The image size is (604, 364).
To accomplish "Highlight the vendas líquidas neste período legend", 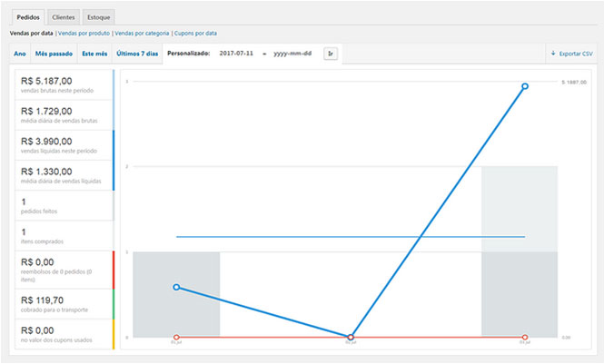I will [62, 145].
